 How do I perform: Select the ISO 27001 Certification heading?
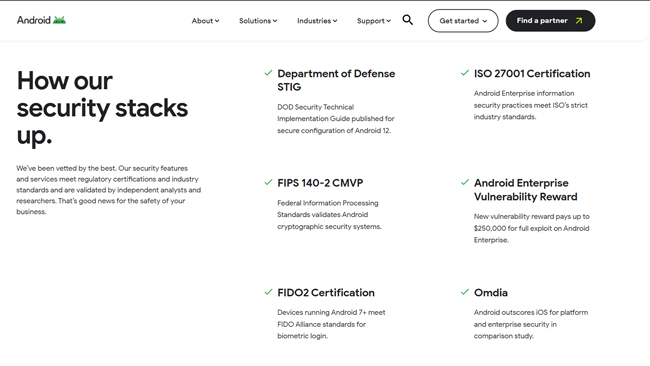[532, 74]
